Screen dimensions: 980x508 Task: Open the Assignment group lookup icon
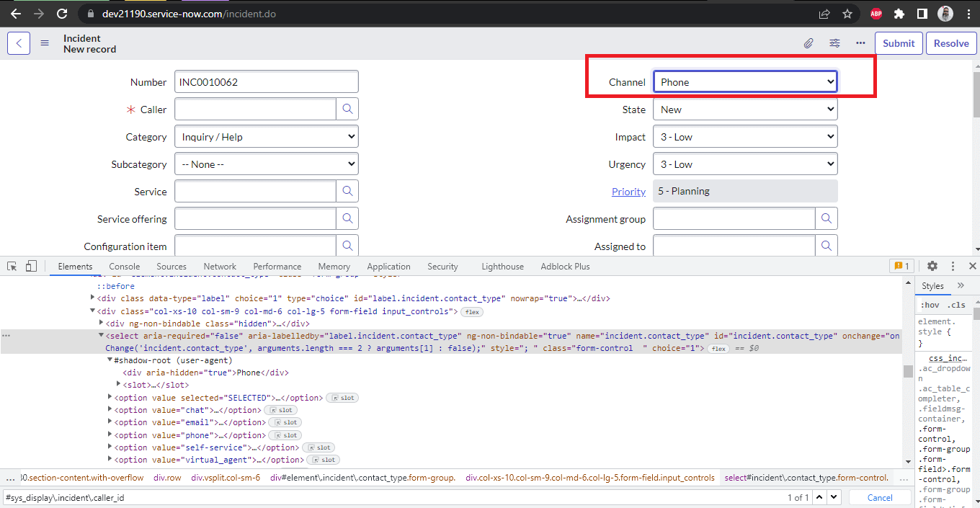[826, 218]
